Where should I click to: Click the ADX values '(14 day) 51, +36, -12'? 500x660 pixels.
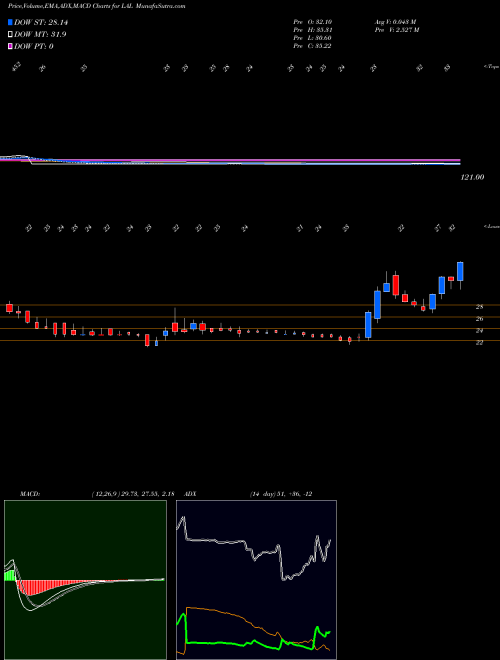coord(281,494)
